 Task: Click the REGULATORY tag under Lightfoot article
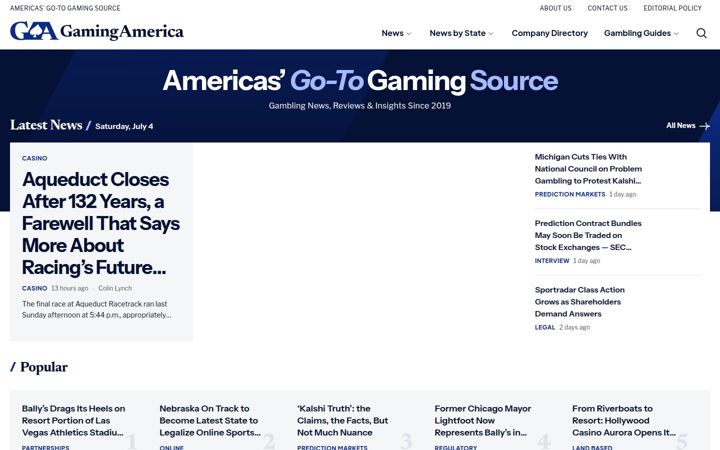[x=456, y=447]
